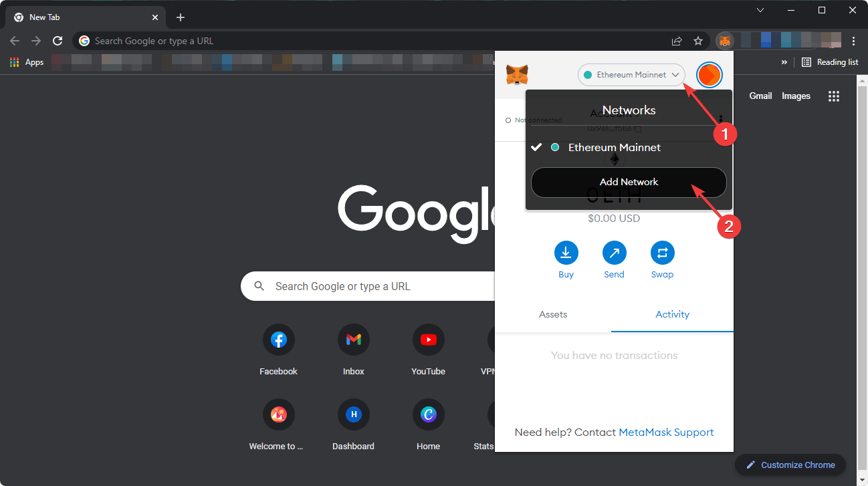868x486 pixels.
Task: Click the Buy download icon button
Action: [x=566, y=253]
